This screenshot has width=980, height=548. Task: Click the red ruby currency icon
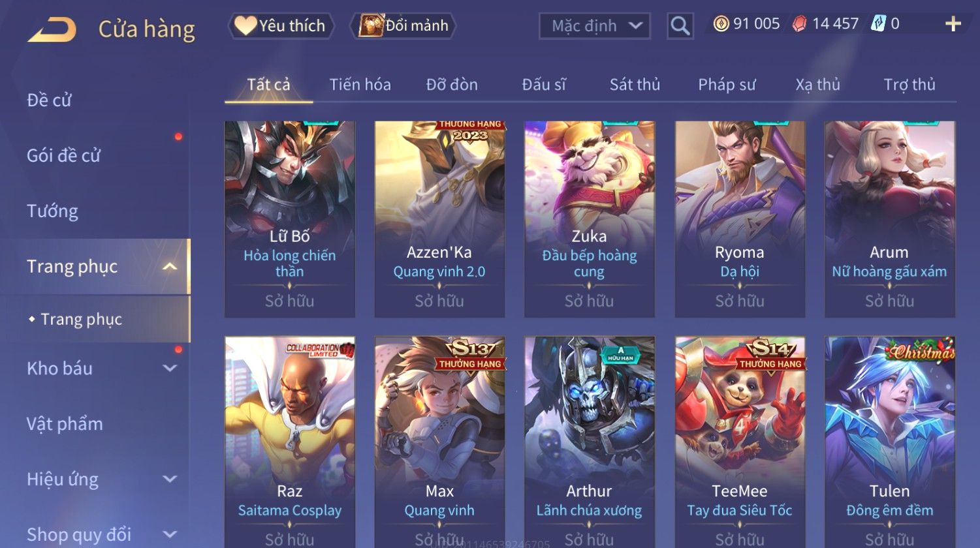(799, 24)
